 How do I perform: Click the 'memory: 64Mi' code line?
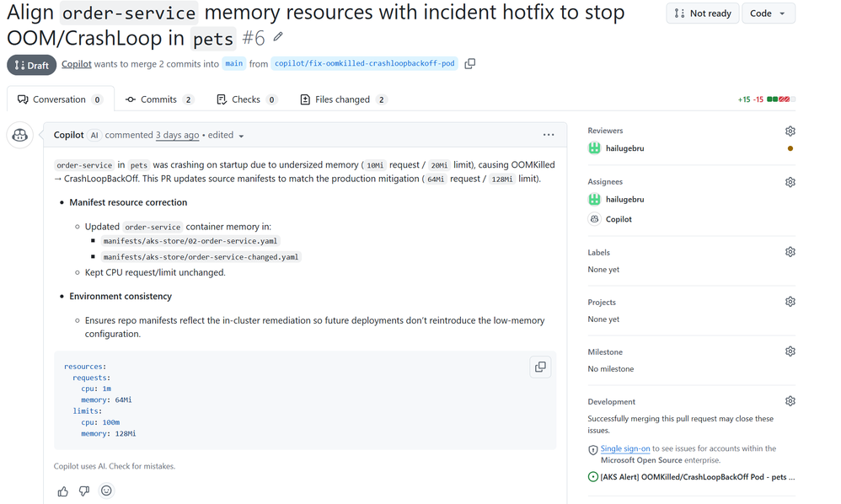(x=106, y=400)
